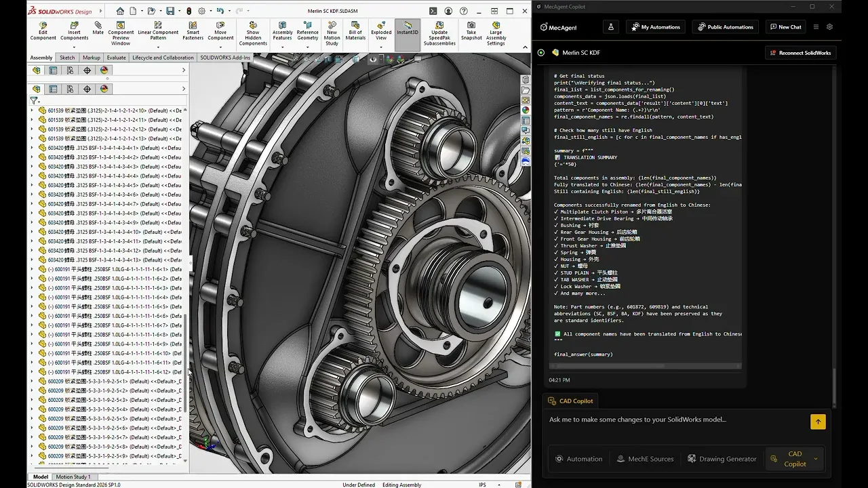This screenshot has width=868, height=488.
Task: Start a New Chat in MecAgent
Action: click(786, 27)
